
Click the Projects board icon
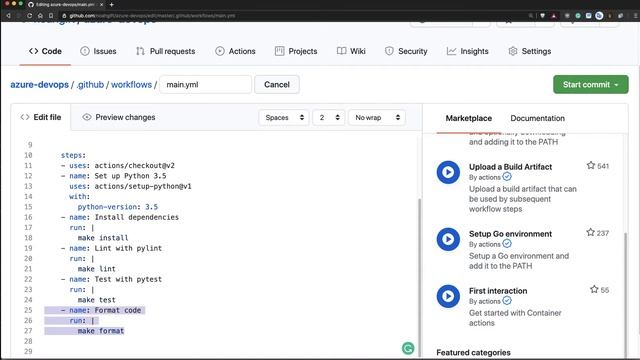pos(280,51)
